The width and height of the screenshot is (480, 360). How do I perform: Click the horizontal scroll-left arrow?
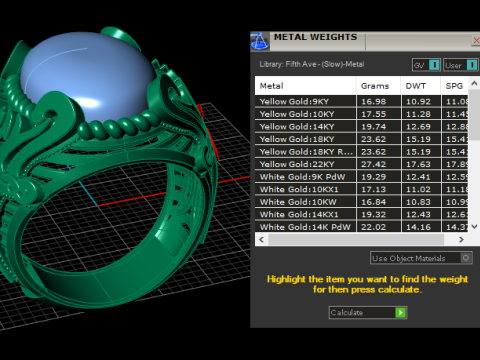point(262,239)
